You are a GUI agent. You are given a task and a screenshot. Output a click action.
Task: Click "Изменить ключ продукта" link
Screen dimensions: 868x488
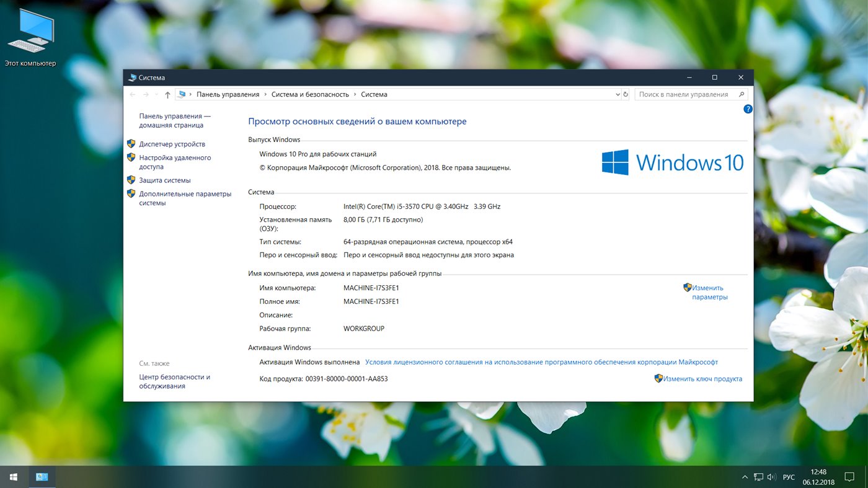click(x=702, y=379)
